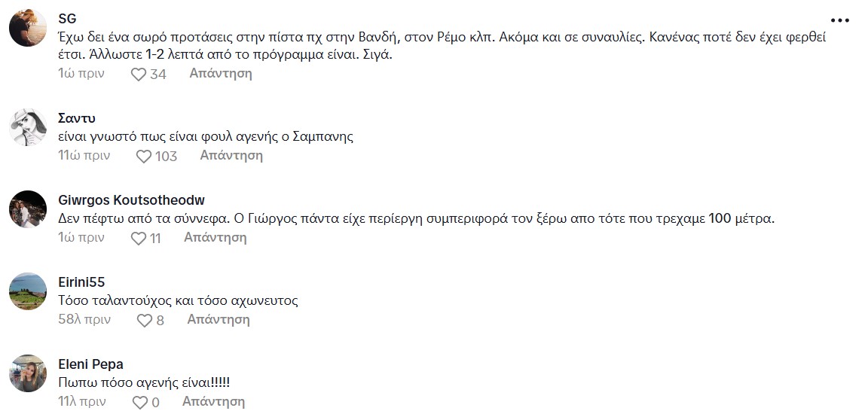Click the username Giwrgos Koutsotheodw
The image size is (868, 411).
pyautogui.click(x=131, y=200)
